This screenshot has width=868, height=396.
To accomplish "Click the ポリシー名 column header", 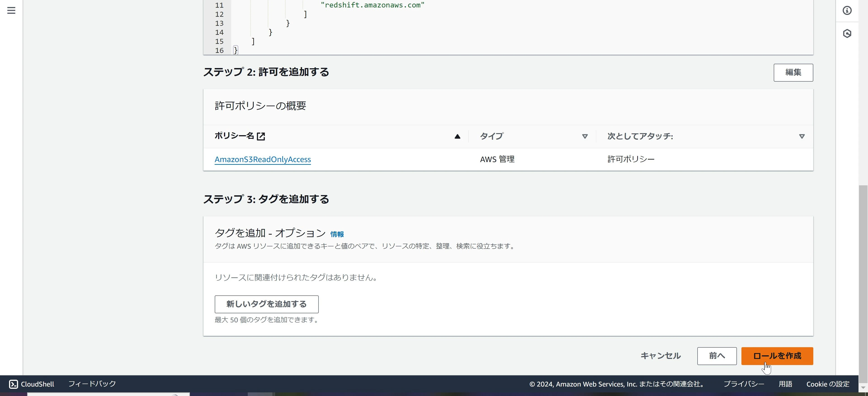I will pos(234,136).
